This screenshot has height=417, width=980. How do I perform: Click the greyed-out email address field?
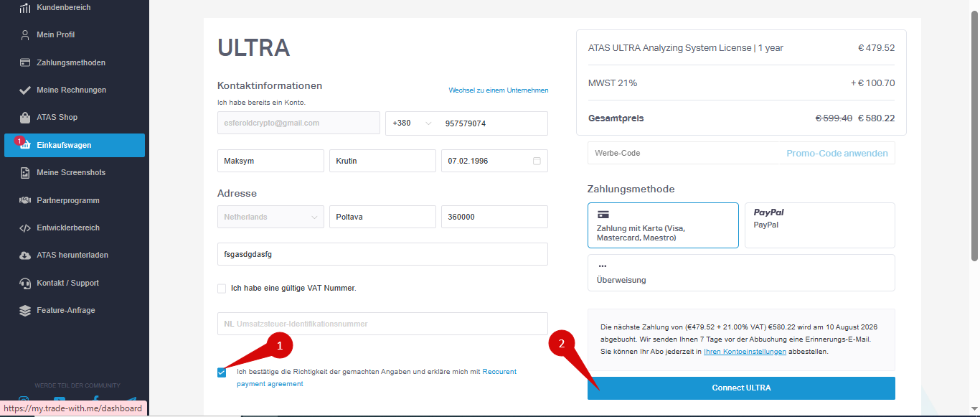pyautogui.click(x=298, y=123)
